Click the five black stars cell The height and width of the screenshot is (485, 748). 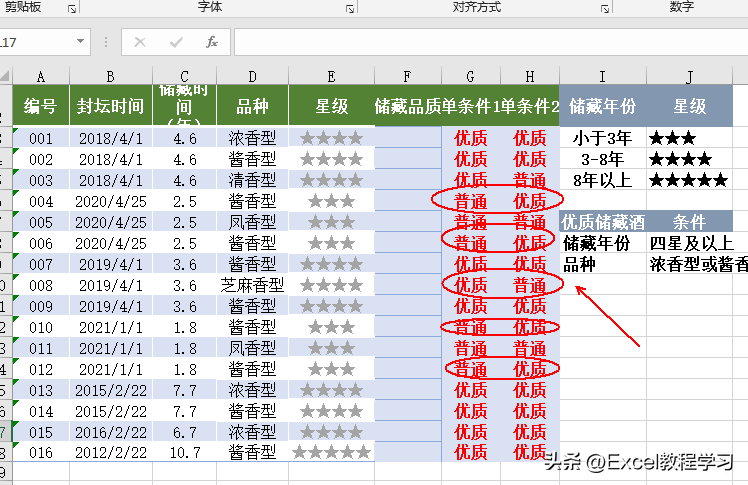(x=689, y=180)
